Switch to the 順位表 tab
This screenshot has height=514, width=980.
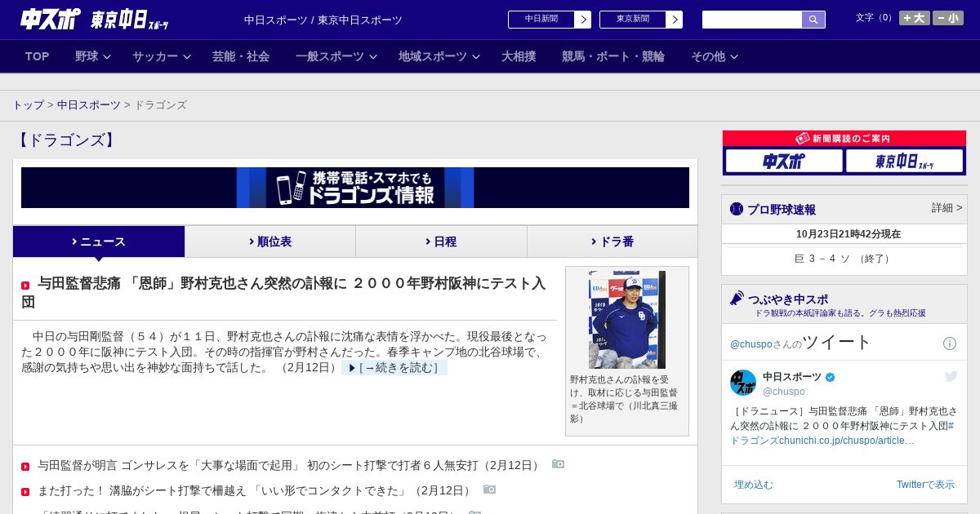[x=270, y=241]
